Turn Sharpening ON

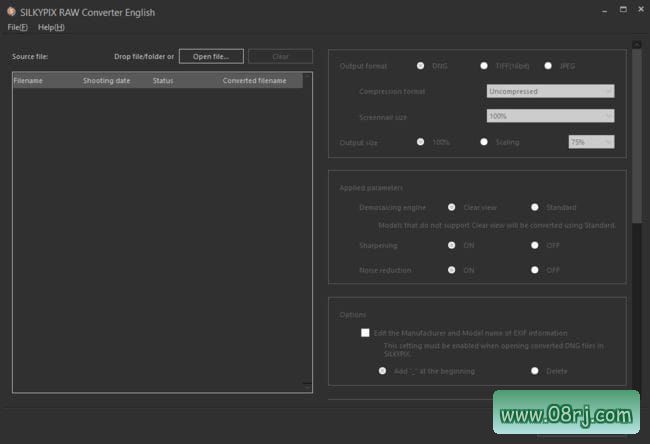tap(451, 245)
